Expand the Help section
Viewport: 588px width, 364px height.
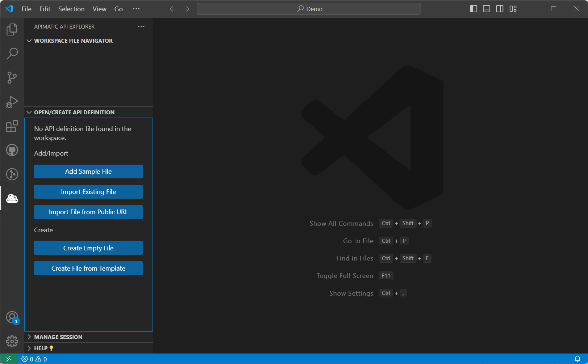(88, 348)
